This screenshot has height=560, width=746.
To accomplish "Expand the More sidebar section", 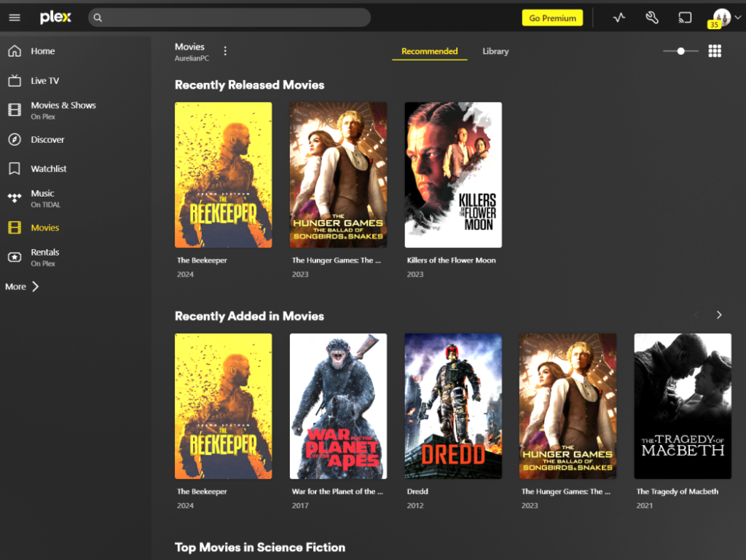I will point(23,287).
